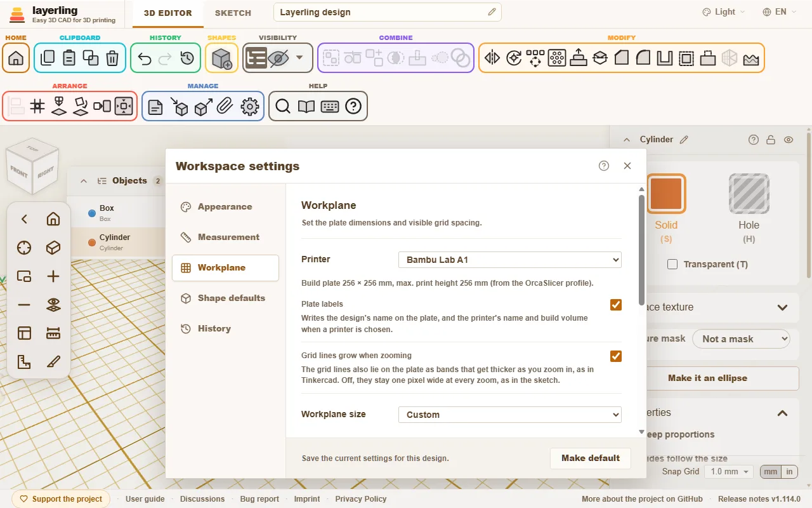Open the help icon in Workspace settings header

click(604, 166)
